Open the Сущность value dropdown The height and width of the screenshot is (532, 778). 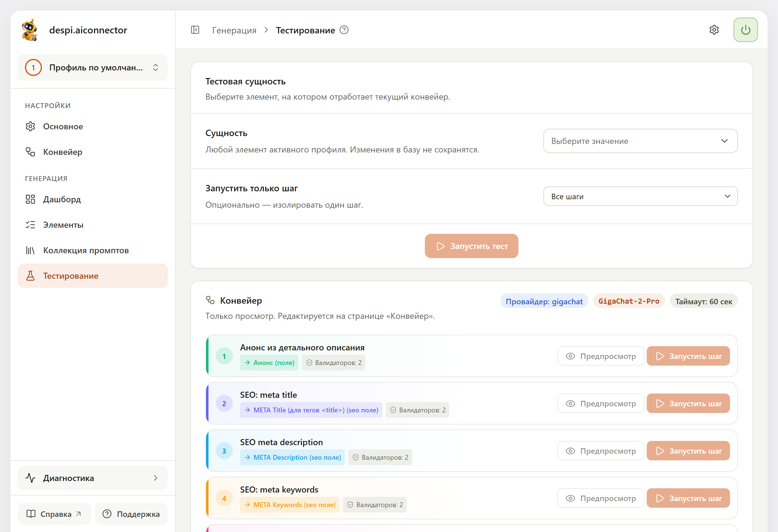pyautogui.click(x=640, y=141)
